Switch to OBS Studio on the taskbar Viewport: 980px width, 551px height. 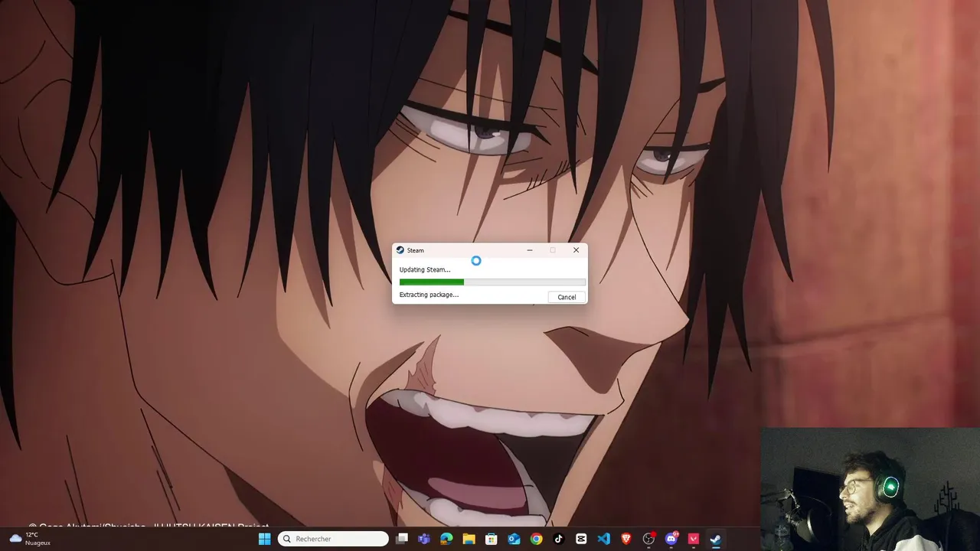tap(648, 539)
